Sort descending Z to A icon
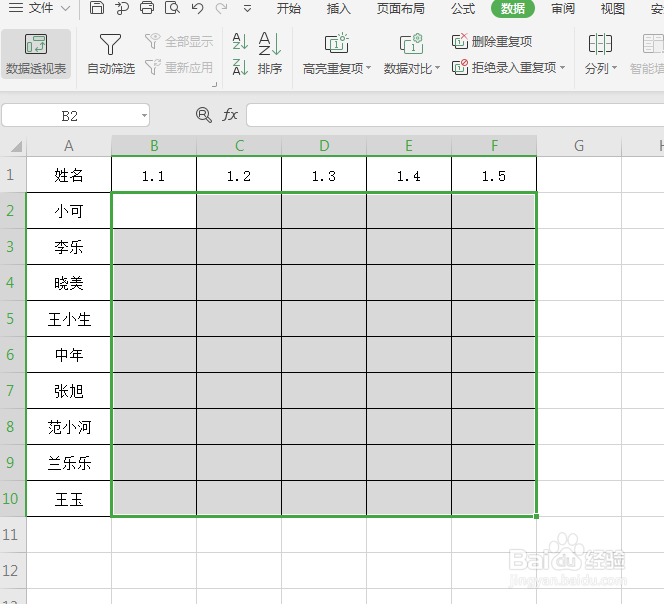 pyautogui.click(x=240, y=67)
